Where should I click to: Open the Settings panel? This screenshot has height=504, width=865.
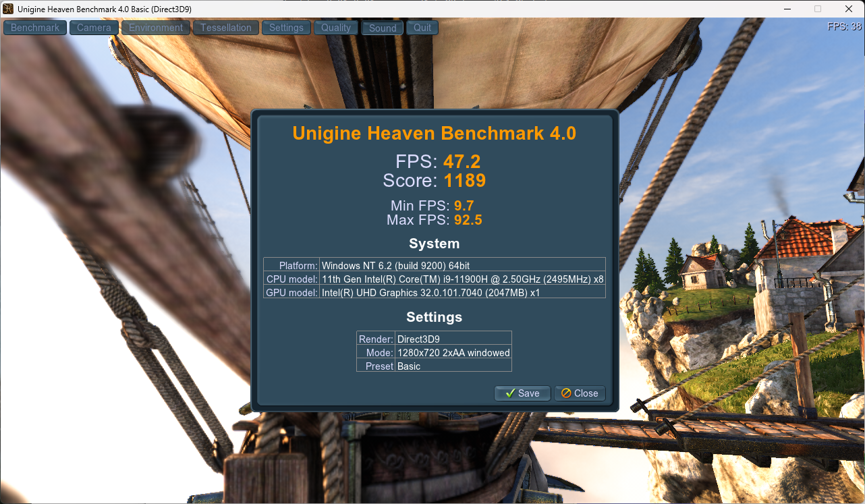(x=286, y=28)
